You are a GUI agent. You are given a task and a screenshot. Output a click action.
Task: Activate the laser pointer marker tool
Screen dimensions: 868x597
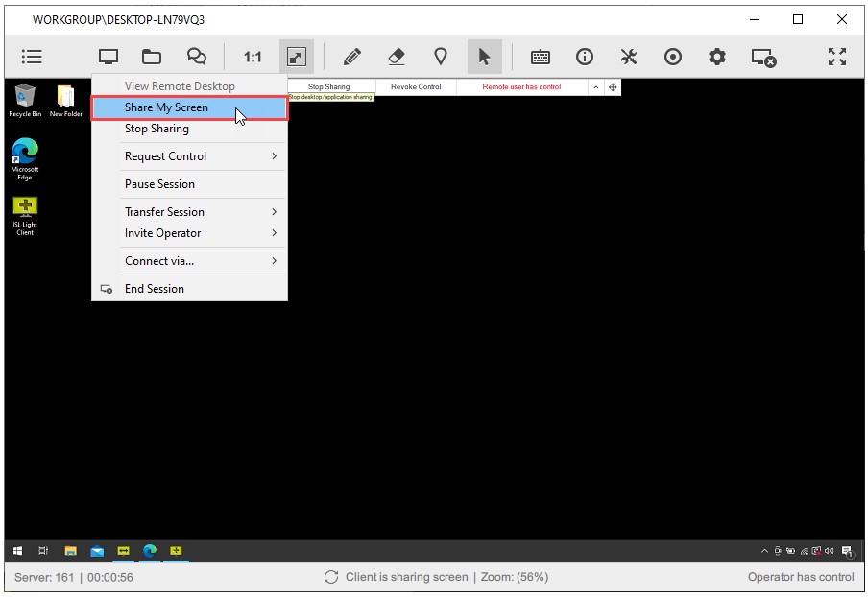pos(441,57)
